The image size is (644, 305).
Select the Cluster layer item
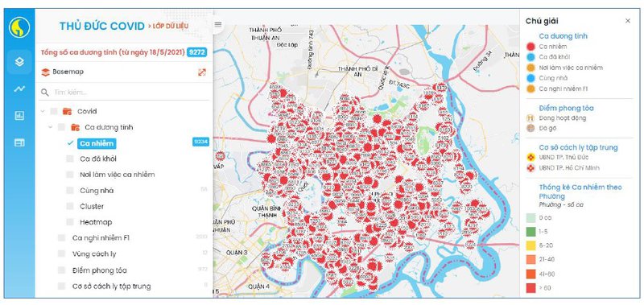[92, 207]
